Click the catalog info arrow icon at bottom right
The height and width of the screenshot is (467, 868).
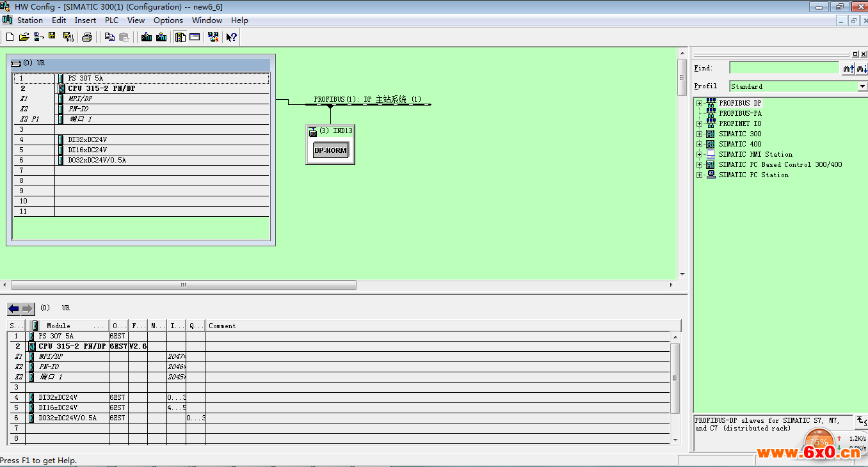tap(861, 421)
